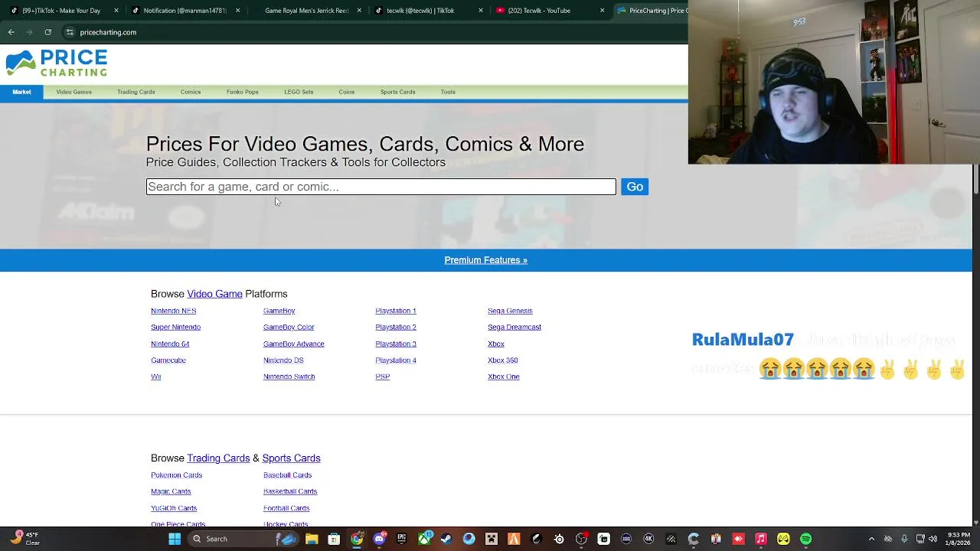Reload the current page
This screenshot has width=980, height=551.
click(x=47, y=32)
